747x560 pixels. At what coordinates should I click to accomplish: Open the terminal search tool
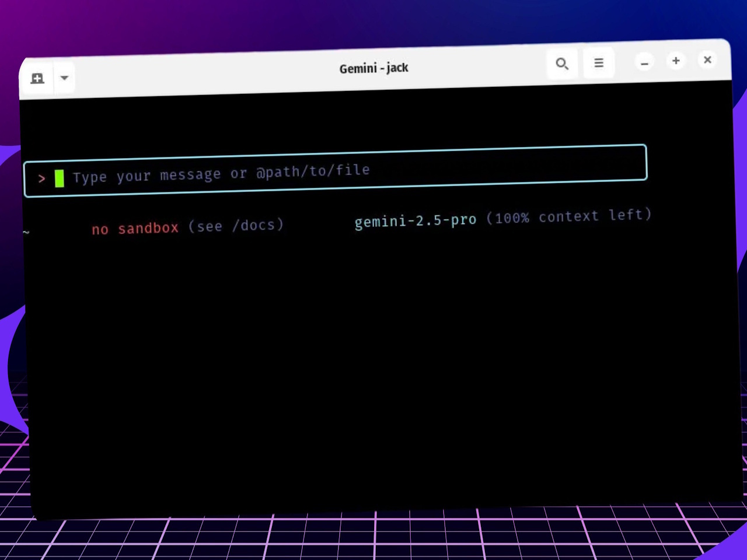561,64
